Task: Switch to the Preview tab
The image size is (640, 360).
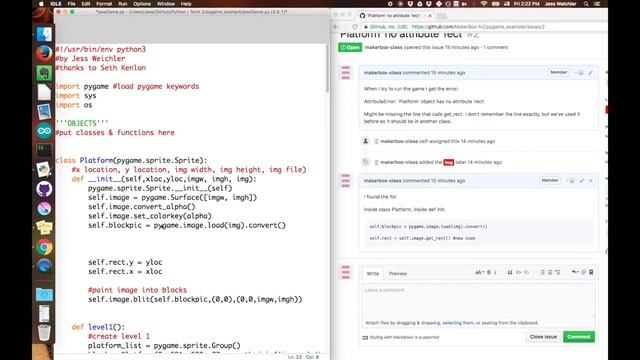Action: (x=398, y=273)
